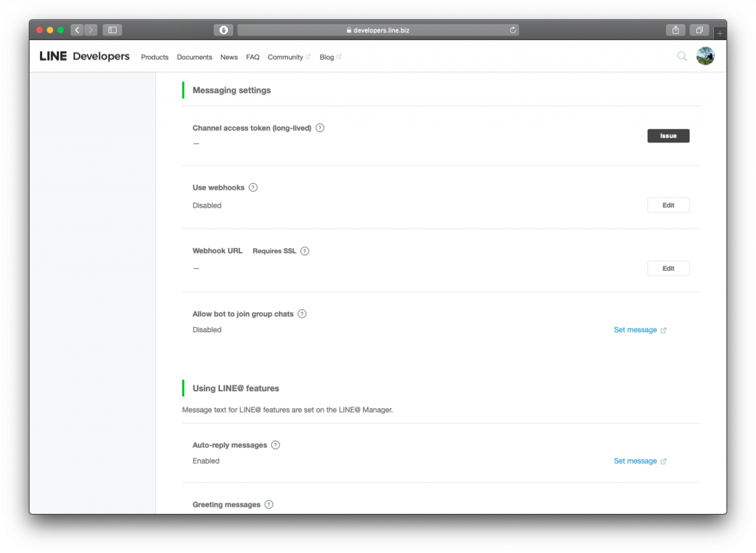
Task: Issue a channel access token
Action: [x=668, y=136]
